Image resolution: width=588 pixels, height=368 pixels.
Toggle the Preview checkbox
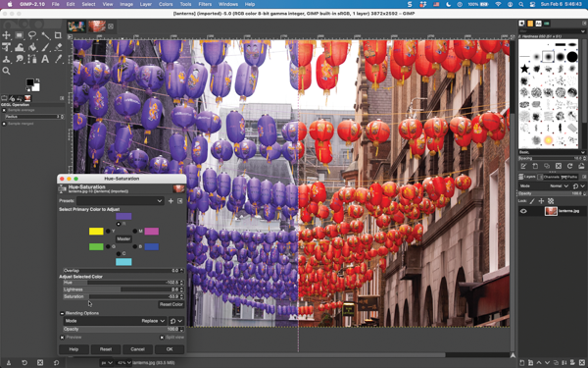63,338
